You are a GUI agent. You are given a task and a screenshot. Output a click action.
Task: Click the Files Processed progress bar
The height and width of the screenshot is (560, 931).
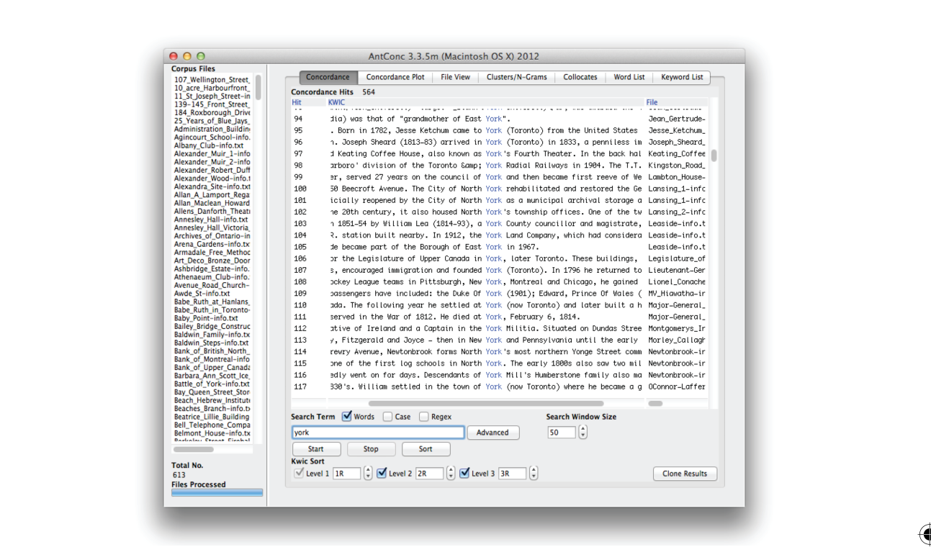point(217,493)
